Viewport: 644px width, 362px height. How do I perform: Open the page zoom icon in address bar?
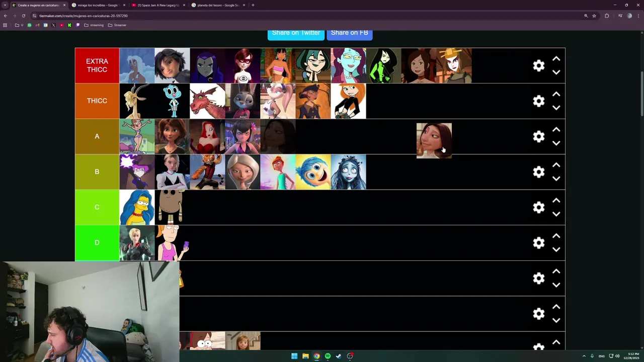pyautogui.click(x=586, y=16)
